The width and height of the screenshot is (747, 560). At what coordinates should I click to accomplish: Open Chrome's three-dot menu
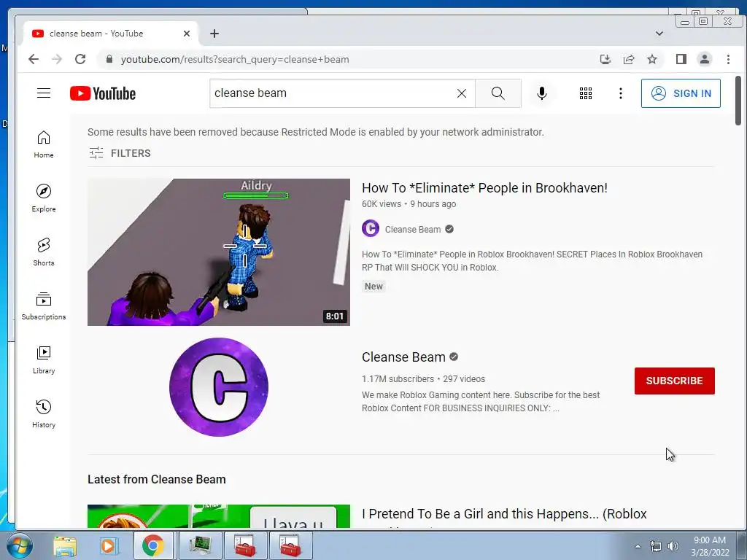point(728,59)
